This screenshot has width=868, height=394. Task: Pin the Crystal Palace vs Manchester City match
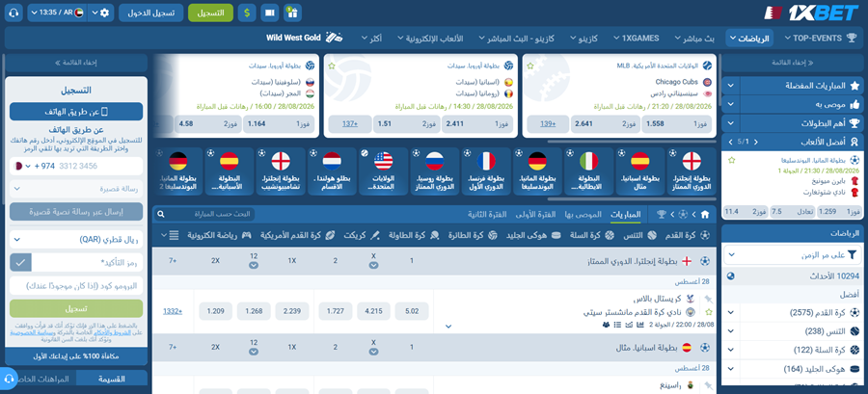coord(709,299)
